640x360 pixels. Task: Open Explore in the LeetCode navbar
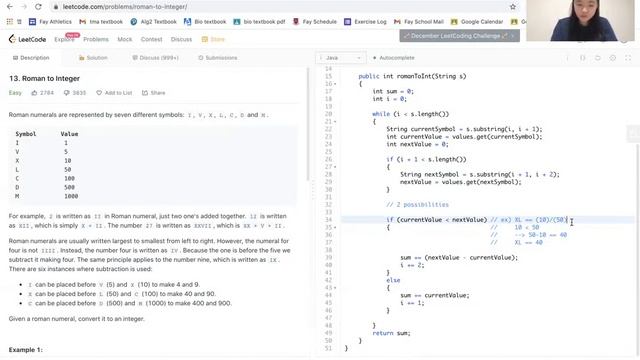pos(64,39)
